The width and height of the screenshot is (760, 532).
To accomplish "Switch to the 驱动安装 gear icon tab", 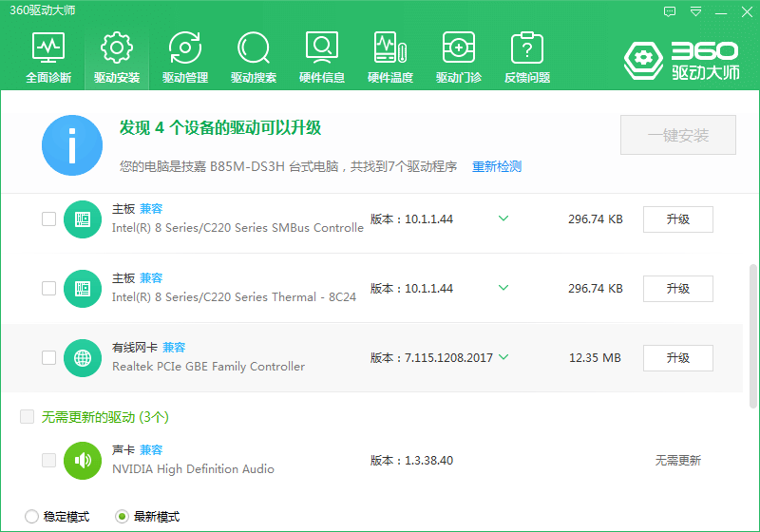I will tap(117, 57).
